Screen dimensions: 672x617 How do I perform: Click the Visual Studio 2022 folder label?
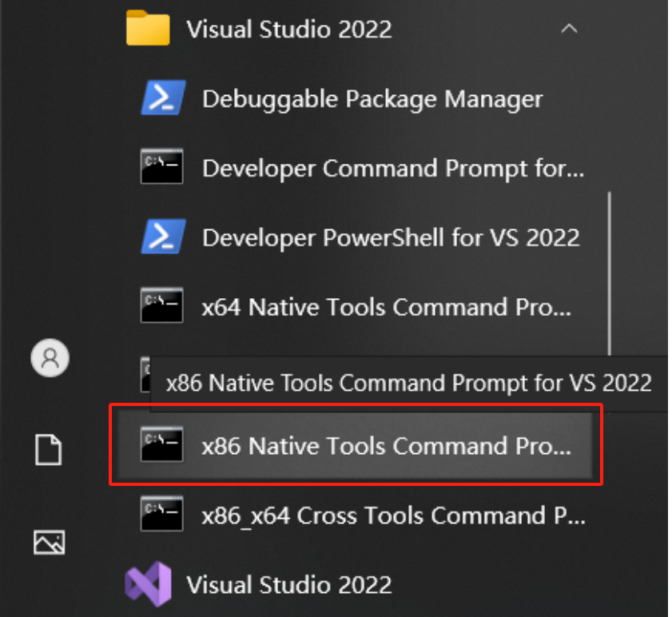(x=289, y=30)
